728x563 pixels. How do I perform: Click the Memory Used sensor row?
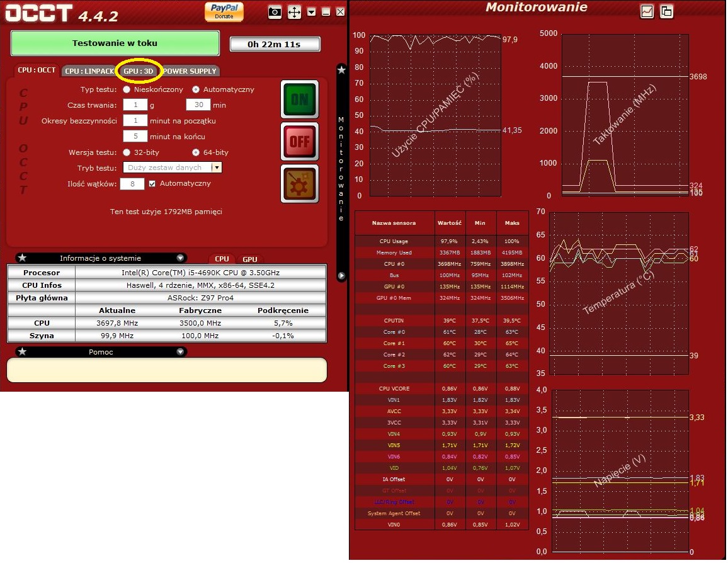click(441, 253)
